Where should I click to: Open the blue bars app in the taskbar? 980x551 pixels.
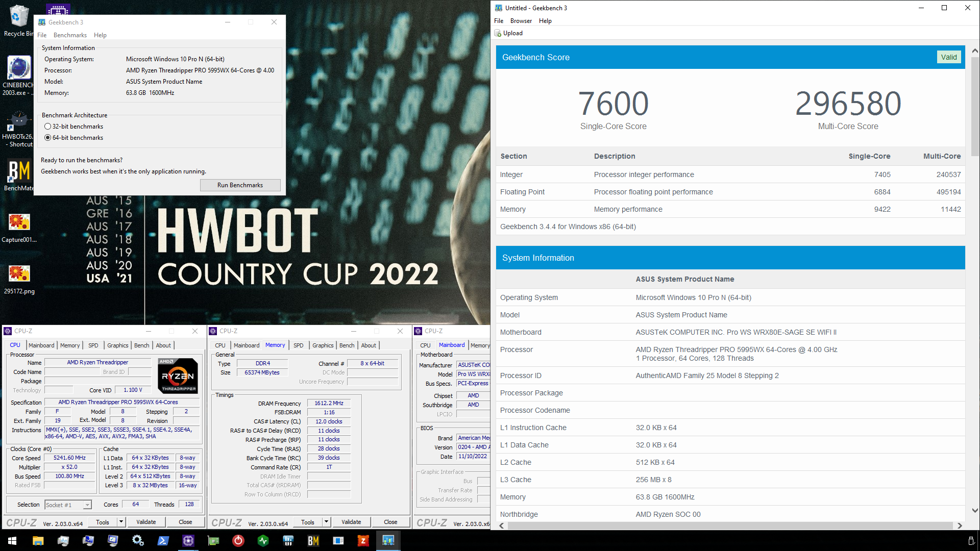pyautogui.click(x=288, y=541)
